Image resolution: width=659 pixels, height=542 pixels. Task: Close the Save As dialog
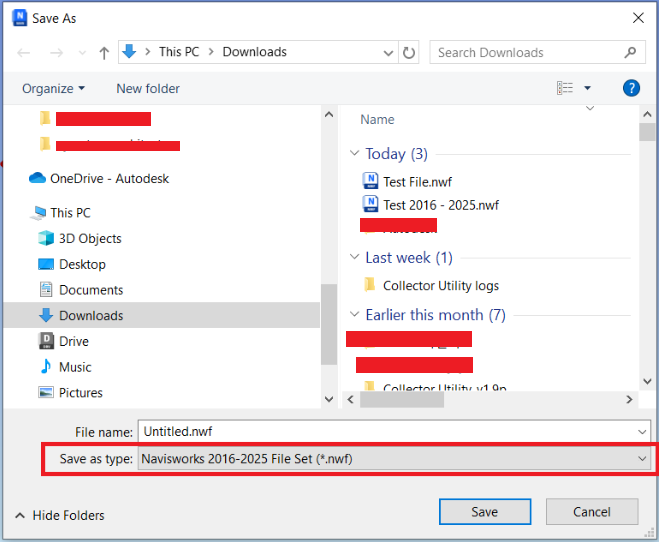pyautogui.click(x=638, y=18)
